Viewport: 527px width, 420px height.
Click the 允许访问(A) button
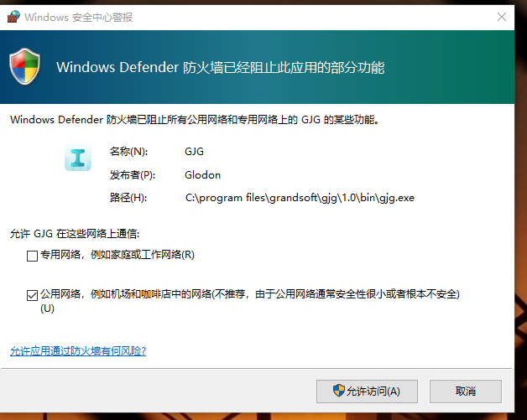click(x=367, y=391)
